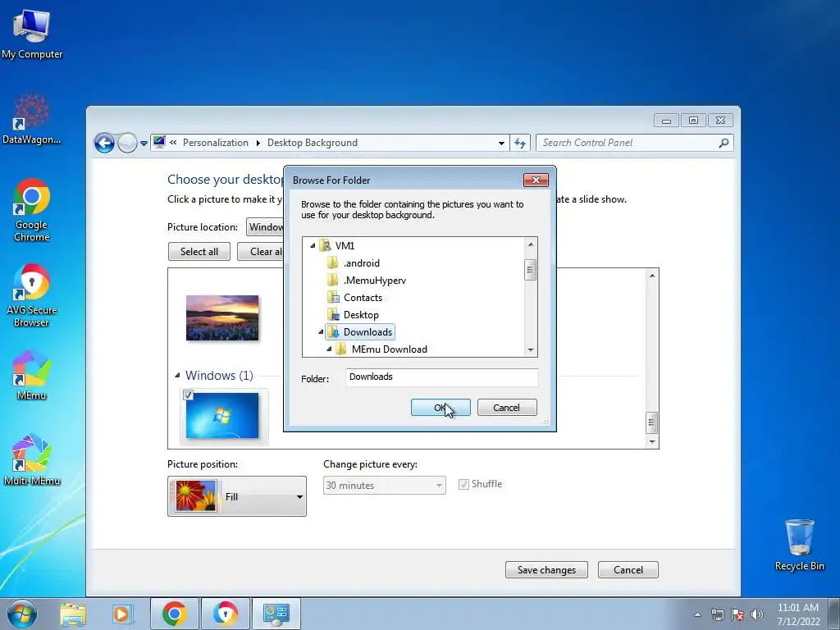Click the Show desktop strip
The height and width of the screenshot is (630, 840).
pyautogui.click(x=834, y=614)
